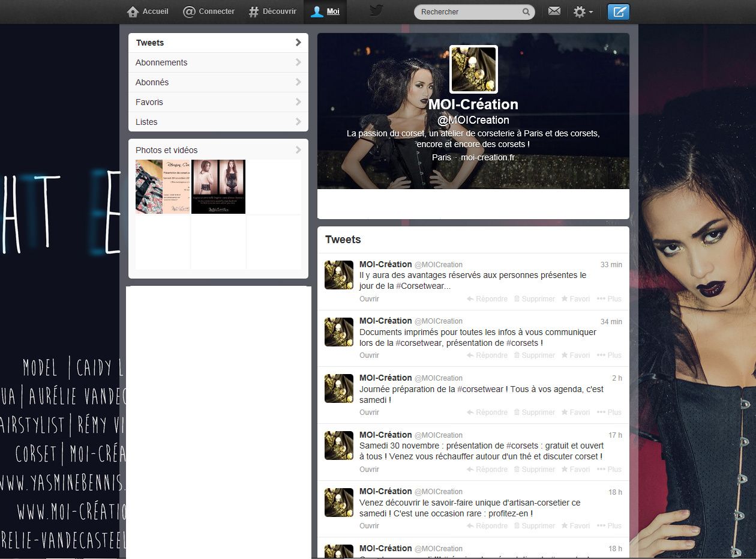Screen dimensions: 756x559
Task: Delete the 34 min tweet
Action: (535, 355)
